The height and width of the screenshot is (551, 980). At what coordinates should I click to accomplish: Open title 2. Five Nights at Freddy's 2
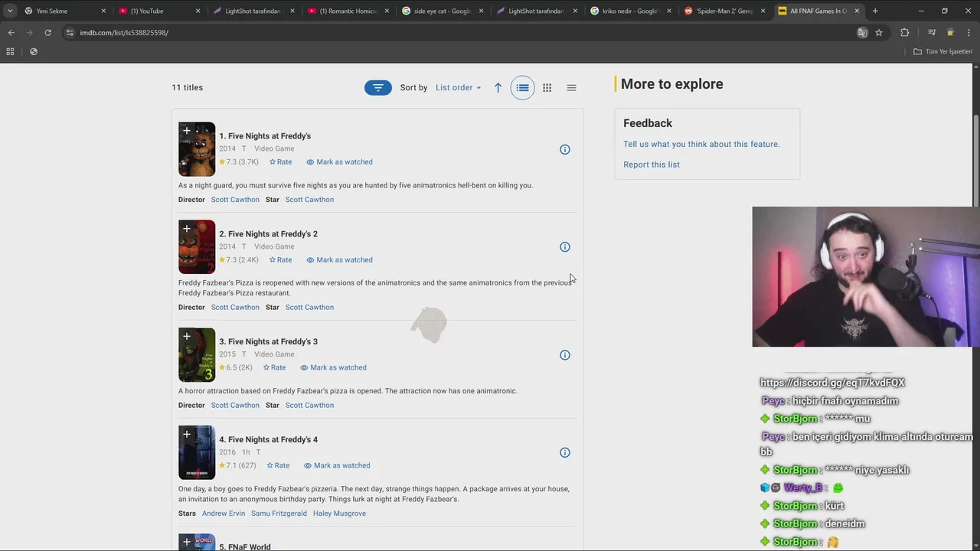(x=268, y=234)
